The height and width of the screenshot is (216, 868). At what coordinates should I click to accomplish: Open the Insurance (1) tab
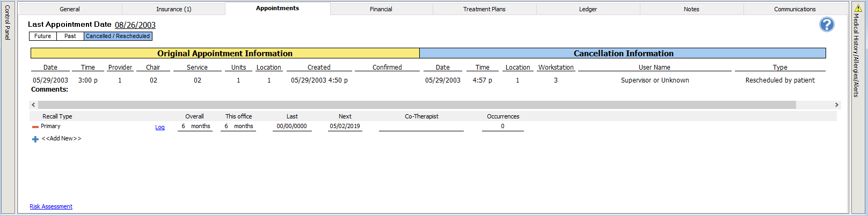(x=173, y=9)
